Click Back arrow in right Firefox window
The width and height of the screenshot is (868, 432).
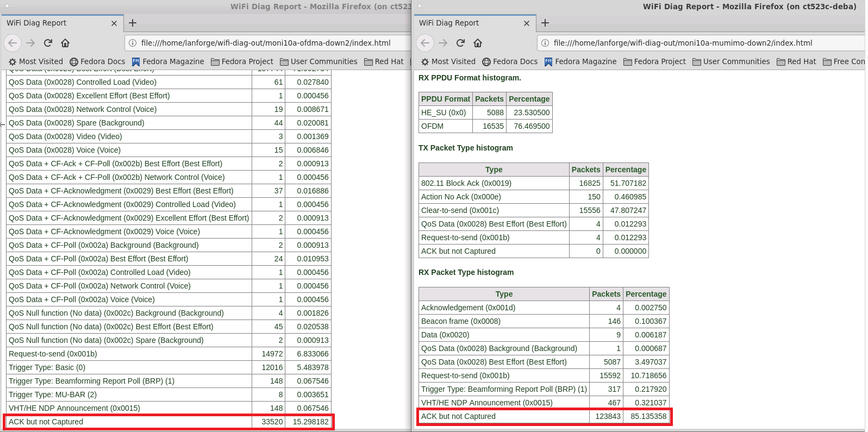click(426, 43)
